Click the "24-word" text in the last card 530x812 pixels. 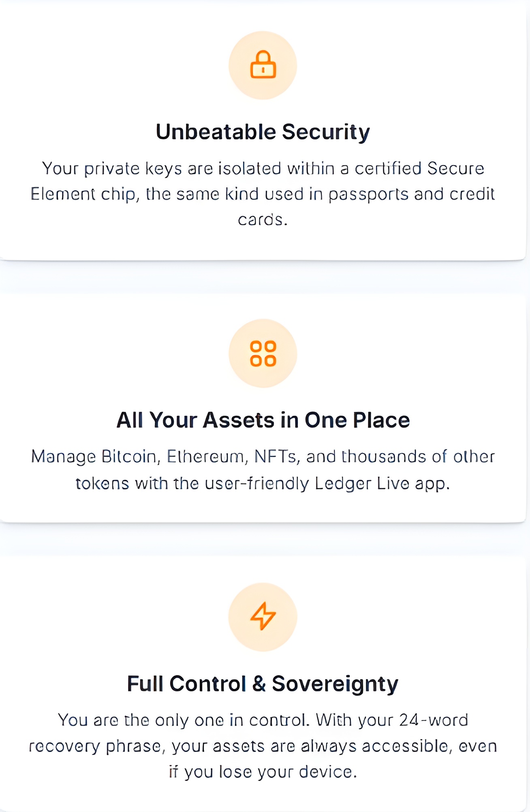pyautogui.click(x=434, y=720)
